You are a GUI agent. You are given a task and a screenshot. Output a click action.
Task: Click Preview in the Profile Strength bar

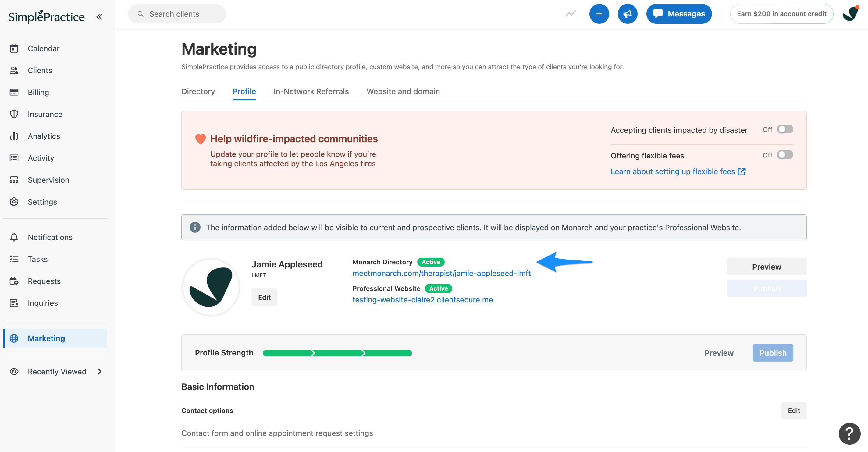718,353
